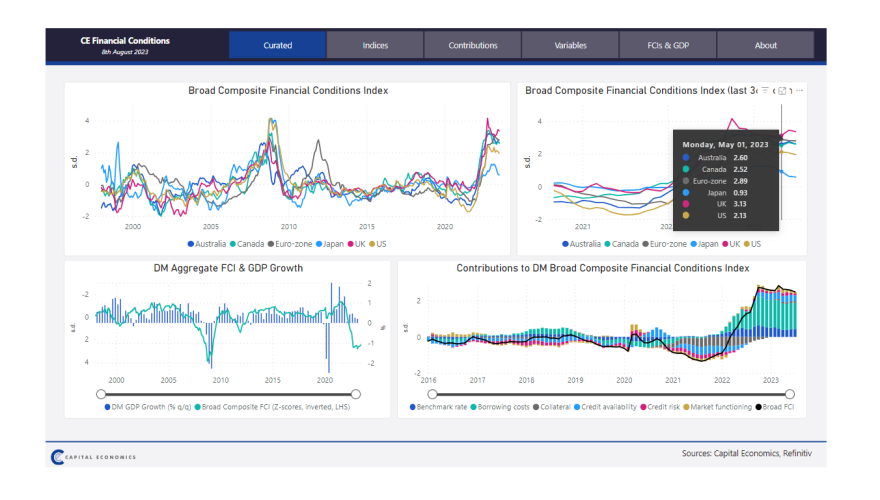Viewport: 880px width, 500px height.
Task: Go to the Variables tab
Action: [x=570, y=45]
